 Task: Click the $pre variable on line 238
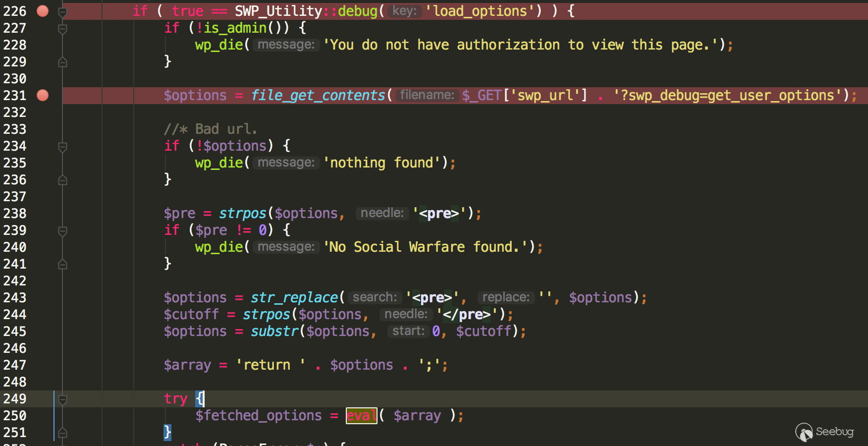click(180, 213)
